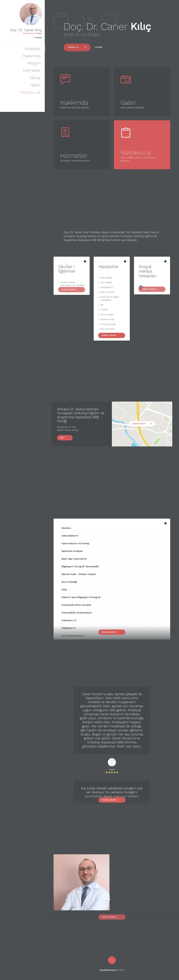Select Baş Dönmeleri in Hastalıklar list
This screenshot has height=980, width=179.
[x=108, y=329]
